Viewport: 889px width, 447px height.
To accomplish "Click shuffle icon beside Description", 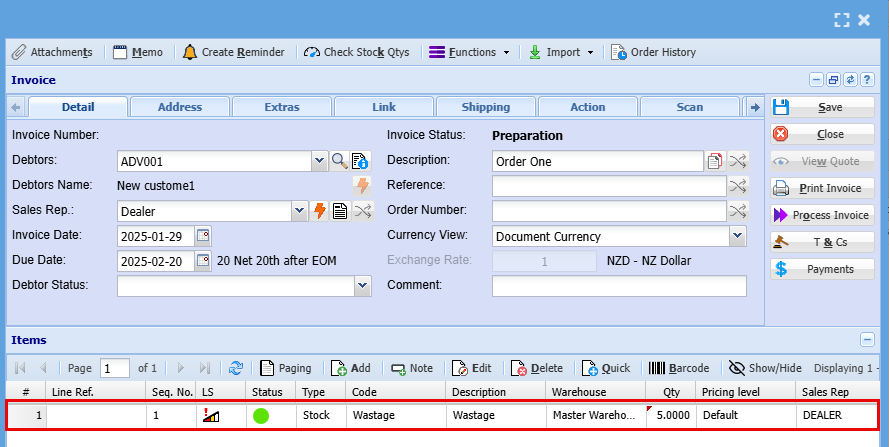I will (738, 161).
